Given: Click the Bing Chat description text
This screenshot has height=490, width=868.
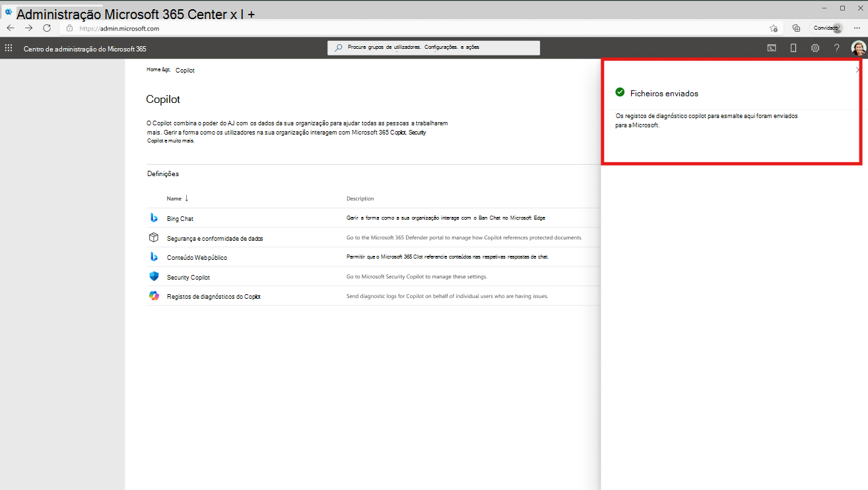Looking at the screenshot, I should click(446, 218).
